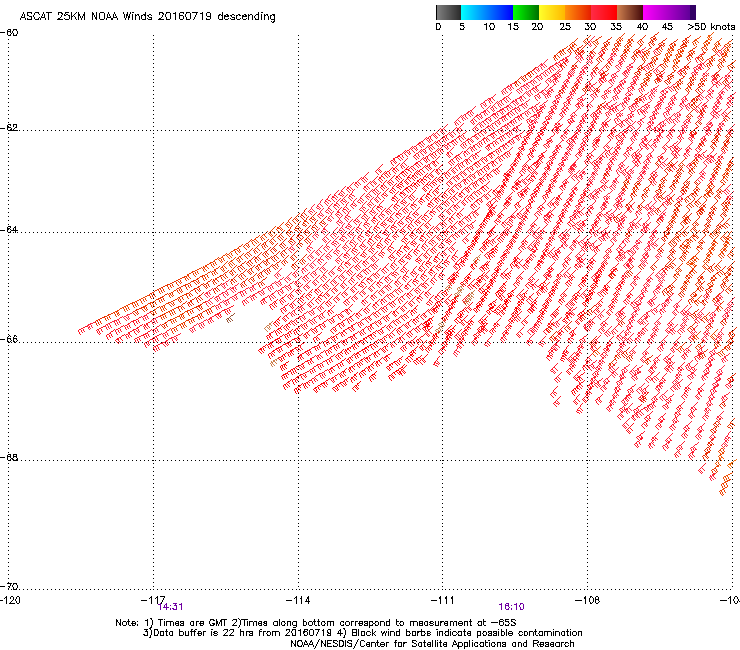Click the purple "16:10" pass time label
The height and width of the screenshot is (650, 740).
pyautogui.click(x=512, y=607)
